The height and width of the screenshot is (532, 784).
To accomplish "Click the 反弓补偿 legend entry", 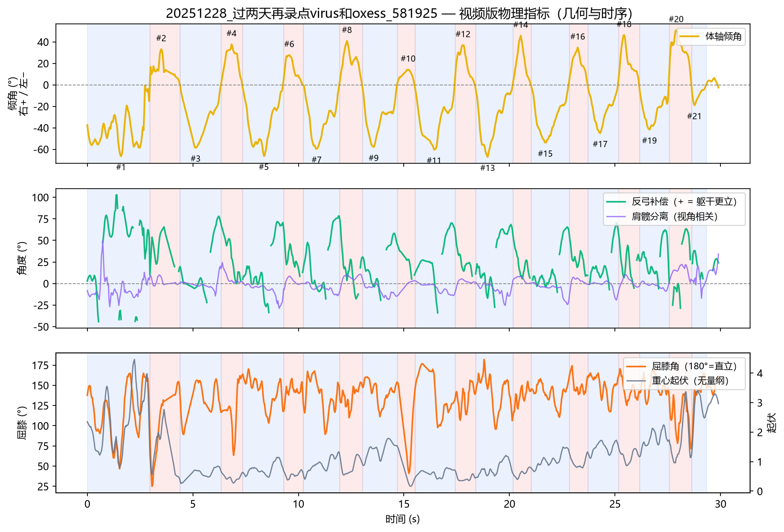I will click(672, 202).
